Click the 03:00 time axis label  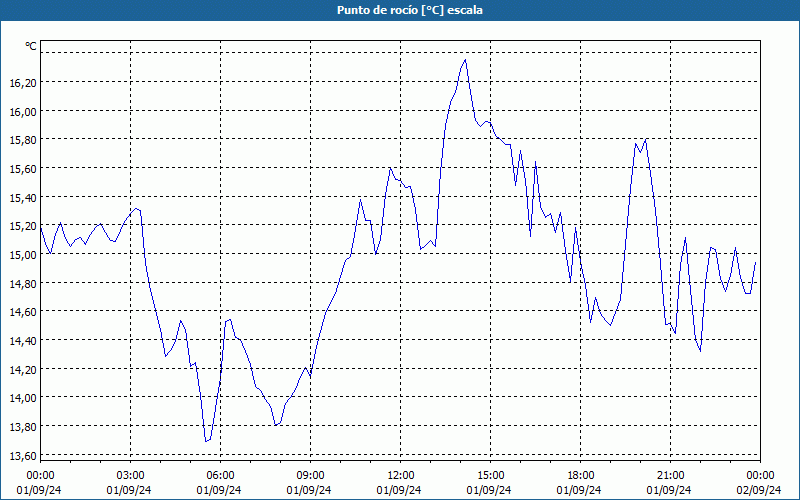(x=130, y=475)
